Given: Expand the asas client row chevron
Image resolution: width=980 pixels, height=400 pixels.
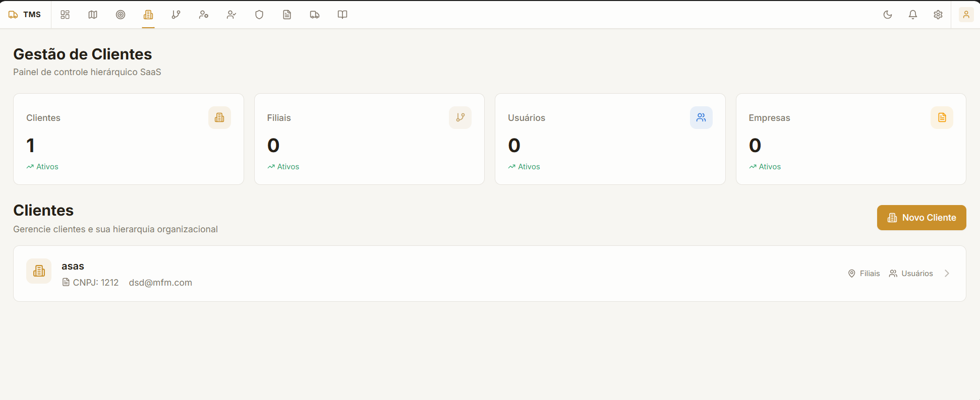Looking at the screenshot, I should point(947,274).
